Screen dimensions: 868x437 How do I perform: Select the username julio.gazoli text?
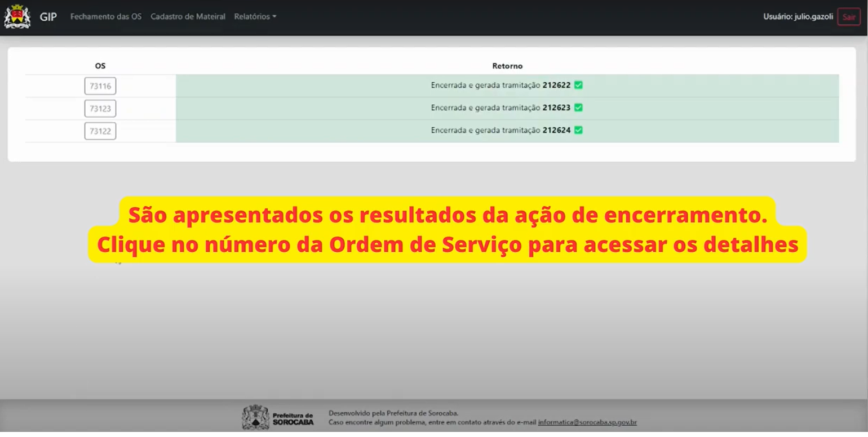(x=813, y=17)
